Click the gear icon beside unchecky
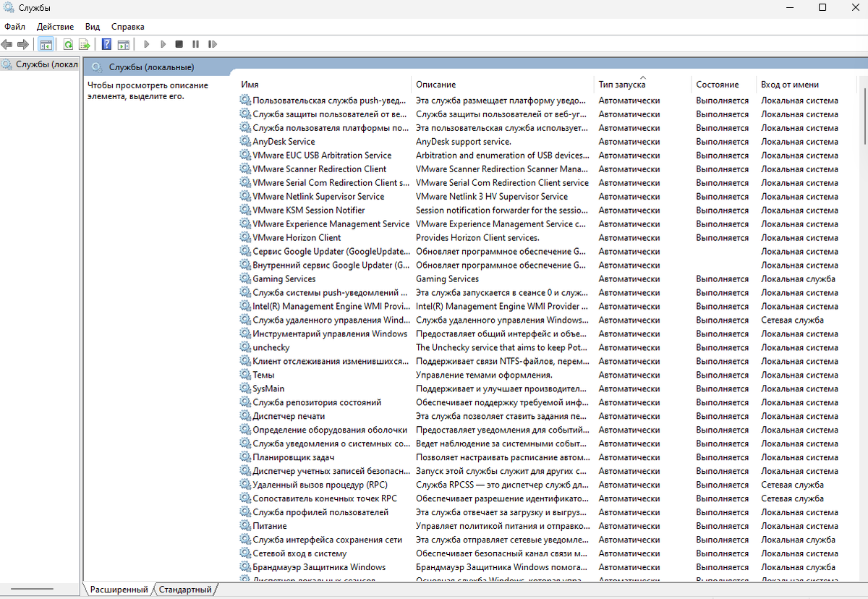This screenshot has width=868, height=599. click(245, 348)
